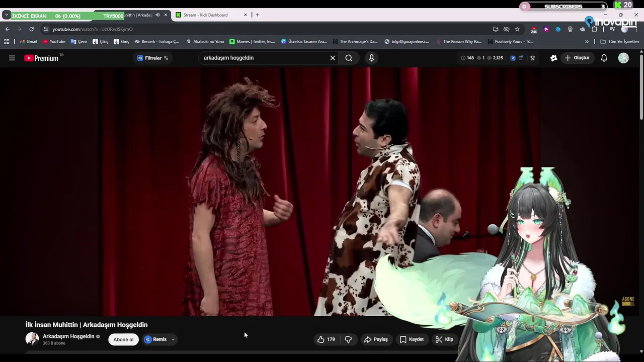This screenshot has height=362, width=644.
Task: Open the apps grid in bookmarks bar
Action: pos(7,42)
